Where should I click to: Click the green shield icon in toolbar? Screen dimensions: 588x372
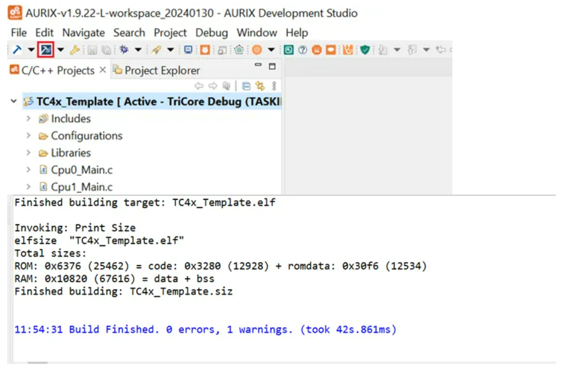tap(365, 50)
